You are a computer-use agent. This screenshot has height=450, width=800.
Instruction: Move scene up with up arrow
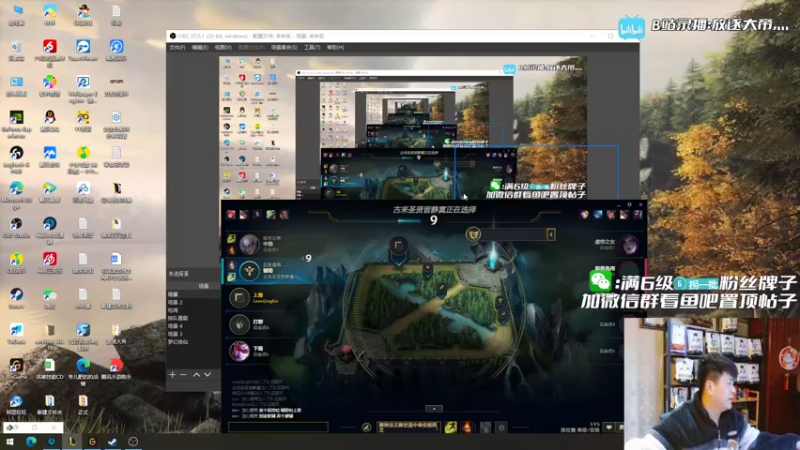[x=196, y=374]
